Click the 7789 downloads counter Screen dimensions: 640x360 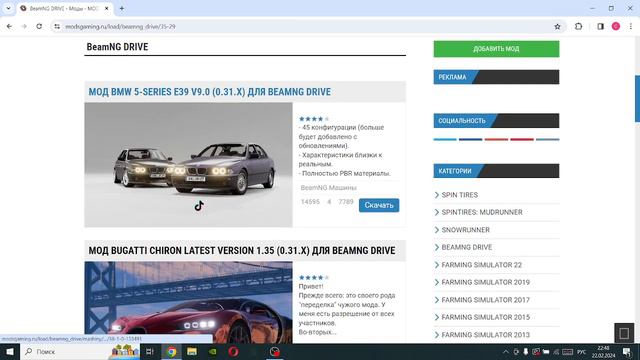[346, 202]
